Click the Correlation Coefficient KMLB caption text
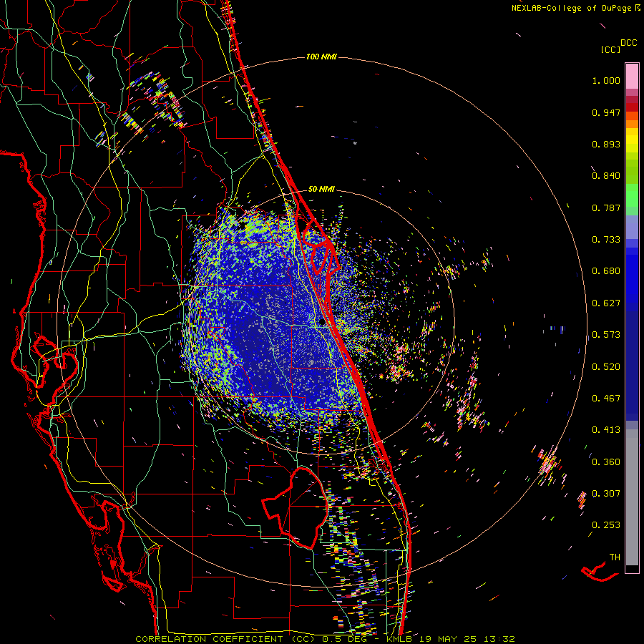 point(325,639)
